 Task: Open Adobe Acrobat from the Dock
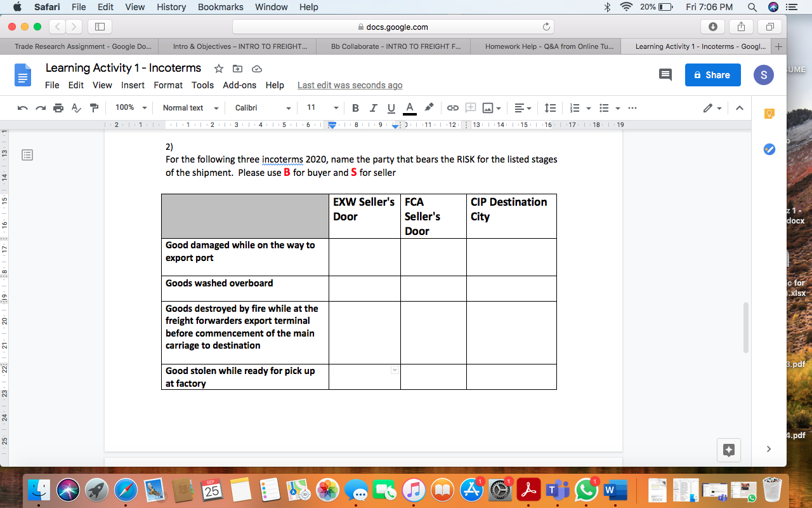pyautogui.click(x=528, y=490)
